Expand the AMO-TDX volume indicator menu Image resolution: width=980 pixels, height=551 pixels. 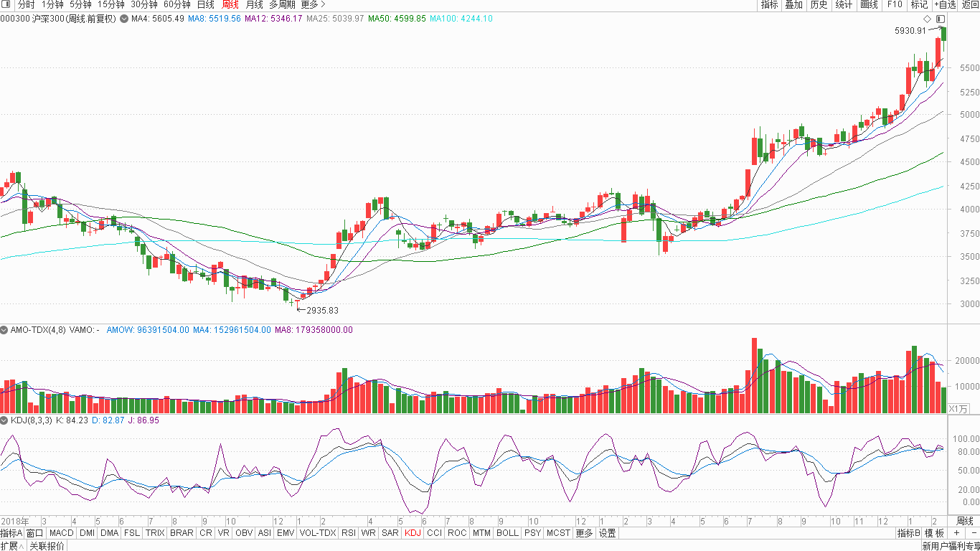pos(5,330)
